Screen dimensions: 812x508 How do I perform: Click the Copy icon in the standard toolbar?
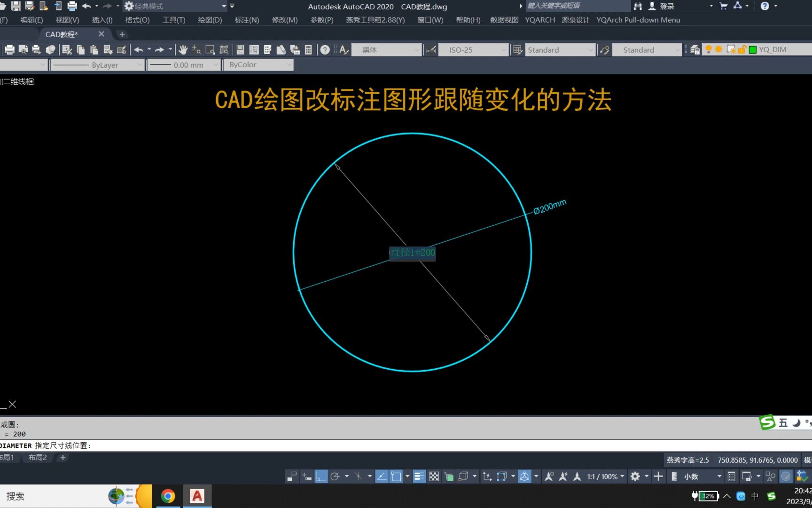81,50
